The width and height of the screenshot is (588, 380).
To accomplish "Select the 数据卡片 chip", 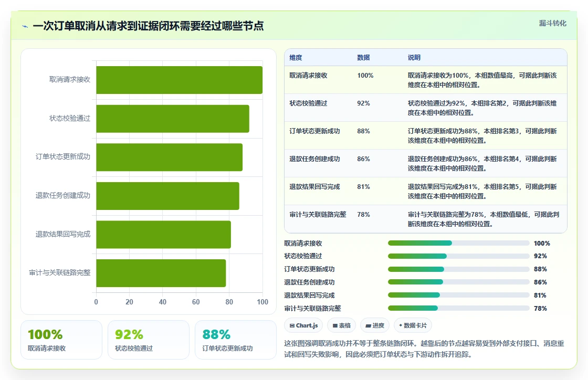I will (413, 325).
